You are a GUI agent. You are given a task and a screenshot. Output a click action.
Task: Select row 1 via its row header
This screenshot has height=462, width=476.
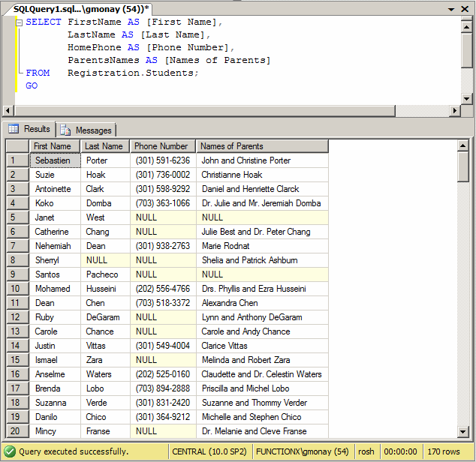[x=17, y=160]
